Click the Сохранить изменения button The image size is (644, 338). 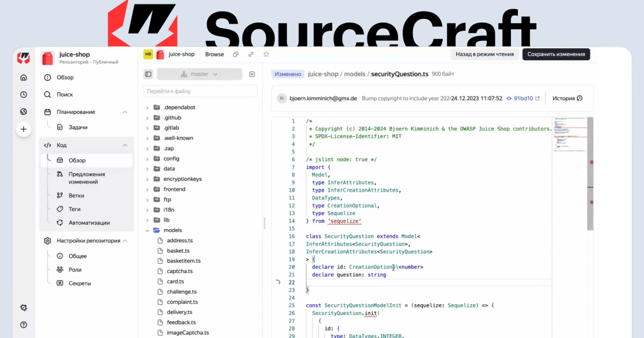(556, 54)
